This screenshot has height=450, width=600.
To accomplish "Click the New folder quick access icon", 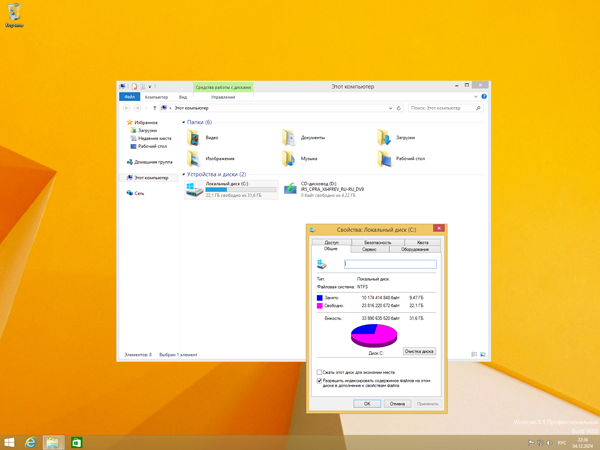I will pyautogui.click(x=142, y=87).
